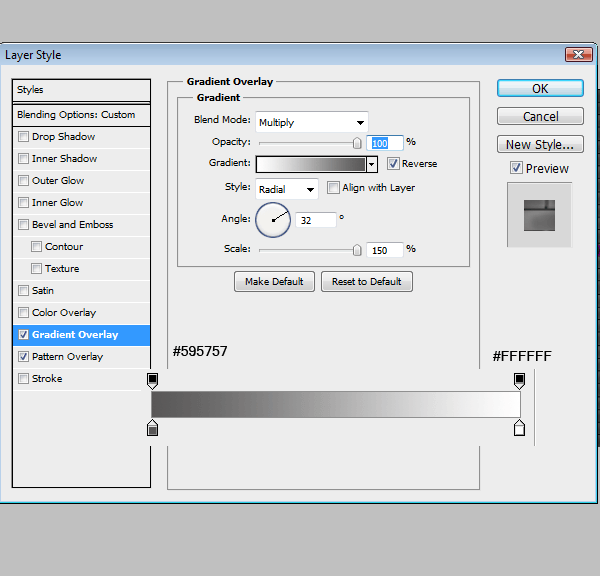Toggle the Preview checkbox
Screen dimensions: 600x576
point(516,168)
